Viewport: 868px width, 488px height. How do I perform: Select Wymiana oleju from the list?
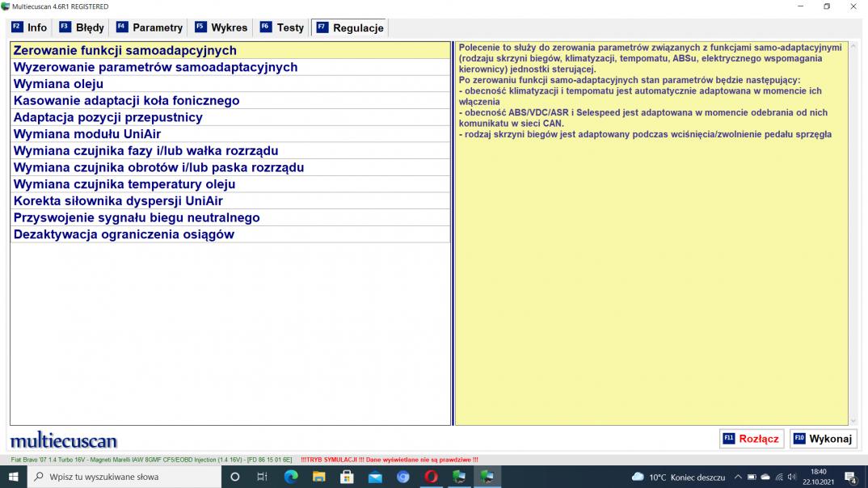click(58, 84)
